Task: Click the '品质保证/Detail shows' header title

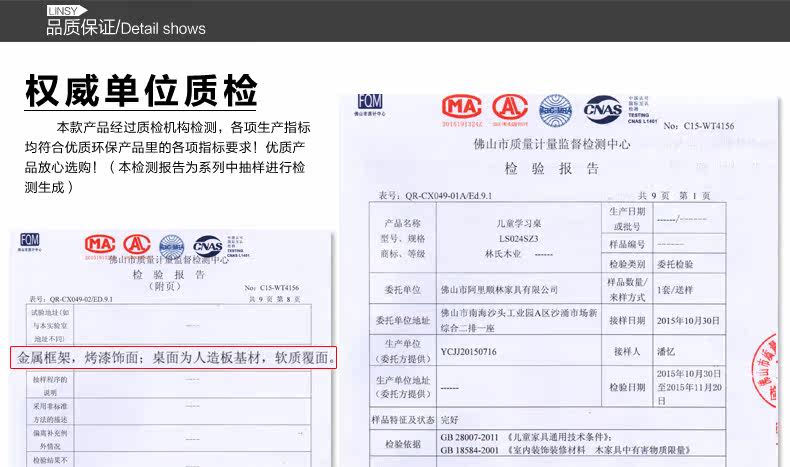Action: 126,28
